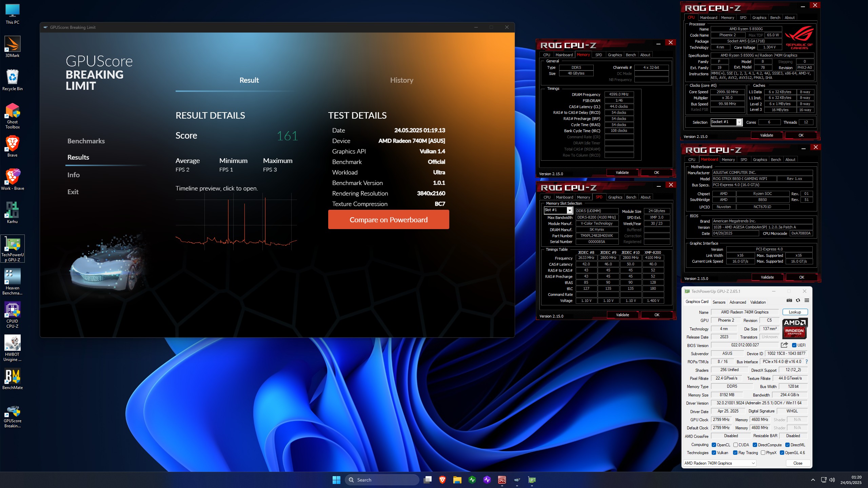Select the Work - Brave shortcut
Image resolution: width=868 pixels, height=488 pixels.
pos(13,180)
